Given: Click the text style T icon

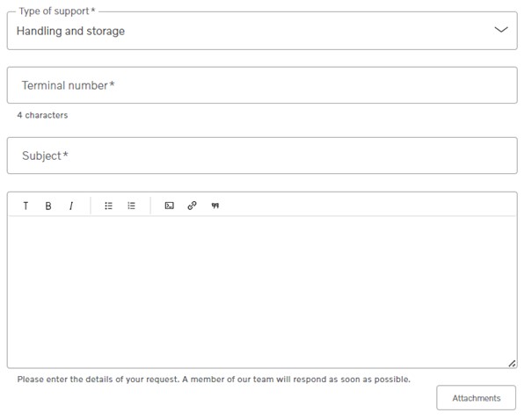Looking at the screenshot, I should click(26, 206).
